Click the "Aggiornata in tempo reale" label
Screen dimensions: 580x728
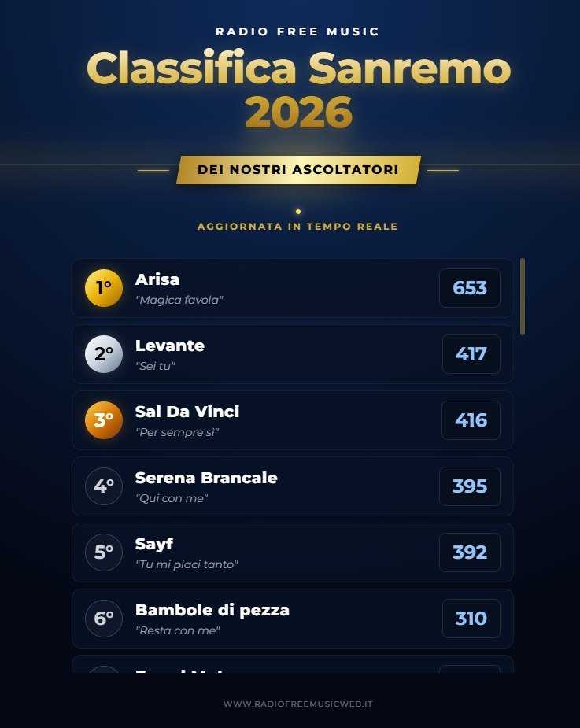[297, 227]
